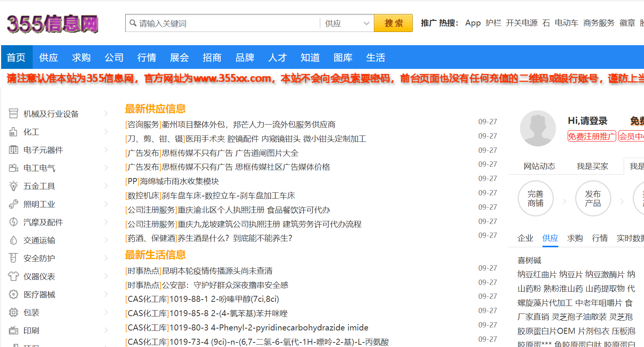
Task: Select the 电工电气 icon in sidebar
Action: [x=14, y=168]
